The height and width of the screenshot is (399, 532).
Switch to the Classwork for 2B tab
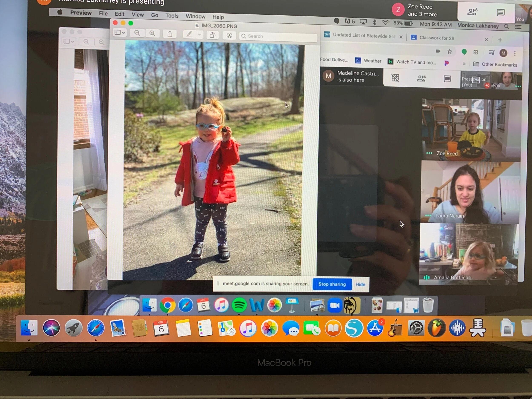[437, 38]
